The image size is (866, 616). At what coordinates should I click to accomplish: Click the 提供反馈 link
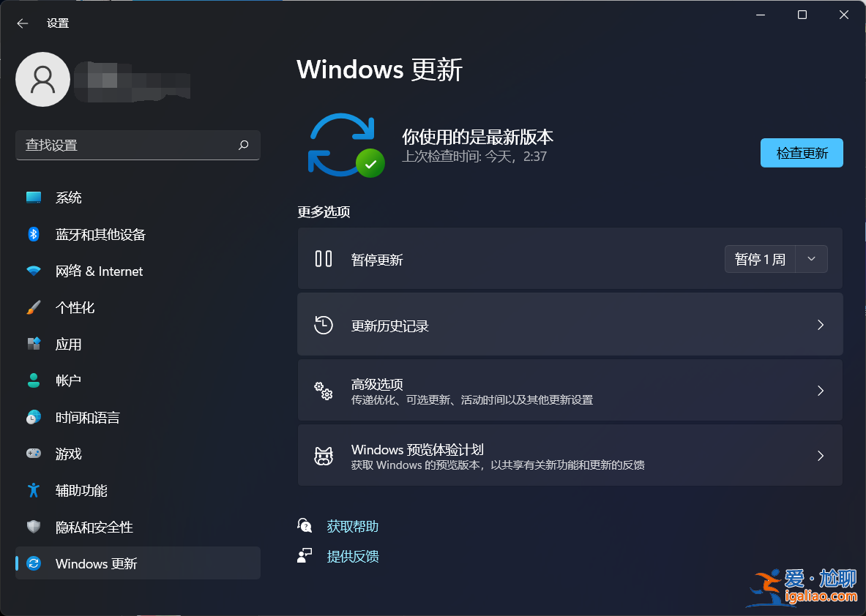coord(352,556)
